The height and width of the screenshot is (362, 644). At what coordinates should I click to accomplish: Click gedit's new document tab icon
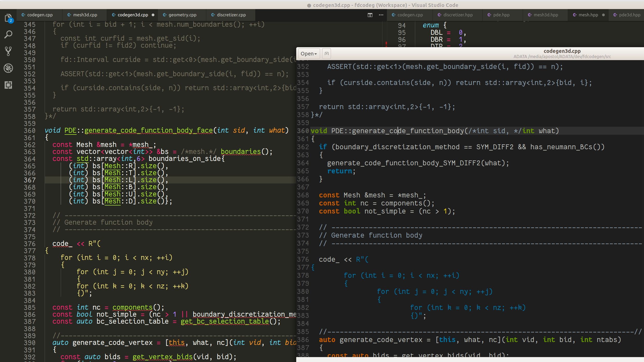click(x=327, y=54)
